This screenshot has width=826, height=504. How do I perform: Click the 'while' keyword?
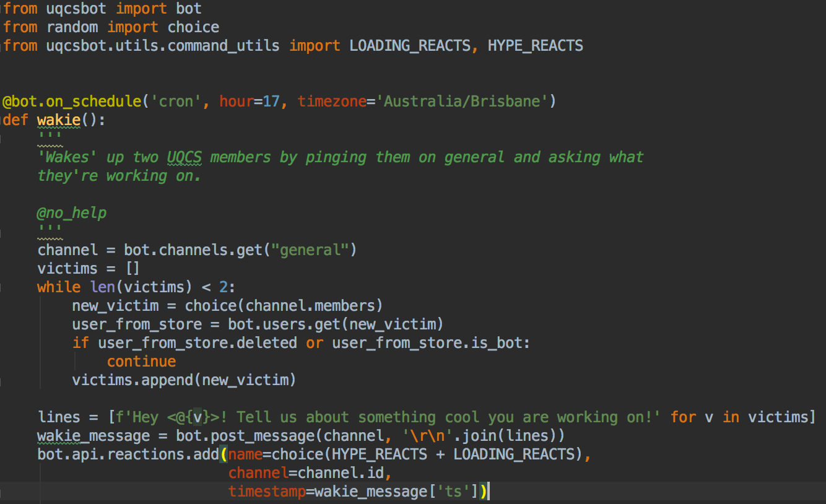click(x=59, y=287)
